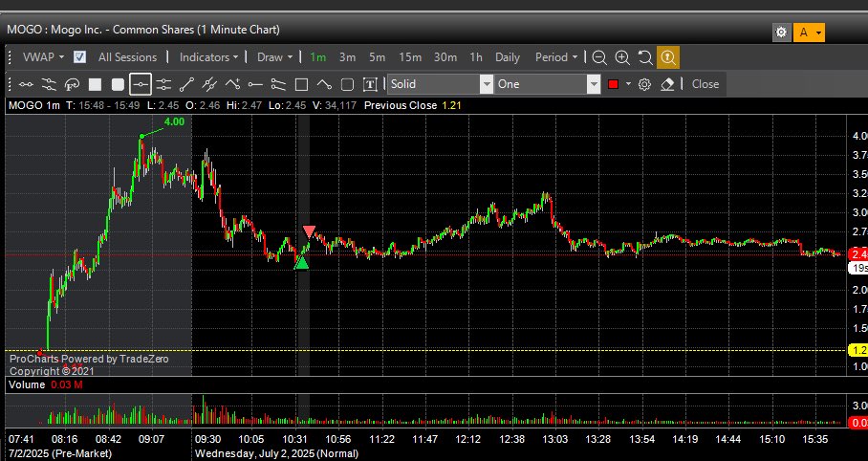Zoom out with minus magnifier
868x461 pixels.
coord(599,57)
